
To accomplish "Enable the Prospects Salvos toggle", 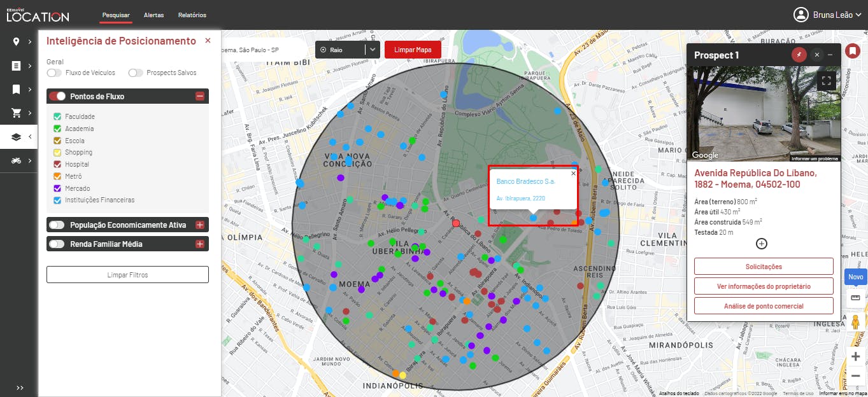I will pos(136,73).
